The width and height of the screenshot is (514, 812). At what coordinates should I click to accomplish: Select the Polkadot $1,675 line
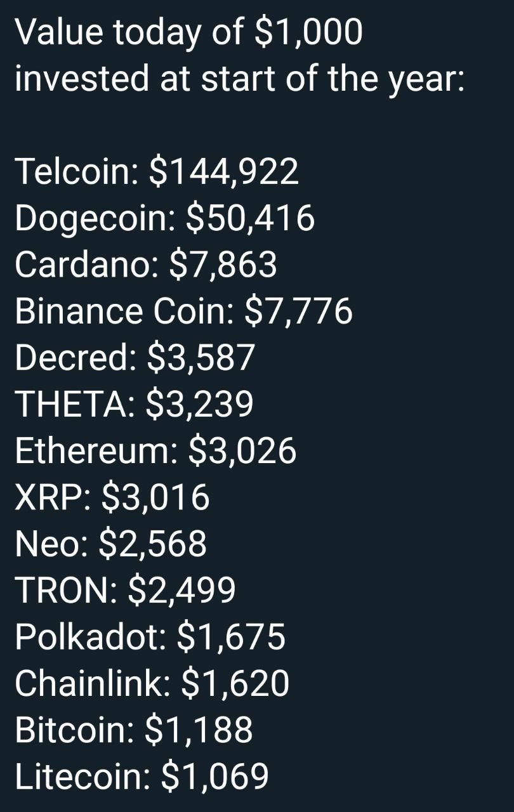tap(150, 637)
